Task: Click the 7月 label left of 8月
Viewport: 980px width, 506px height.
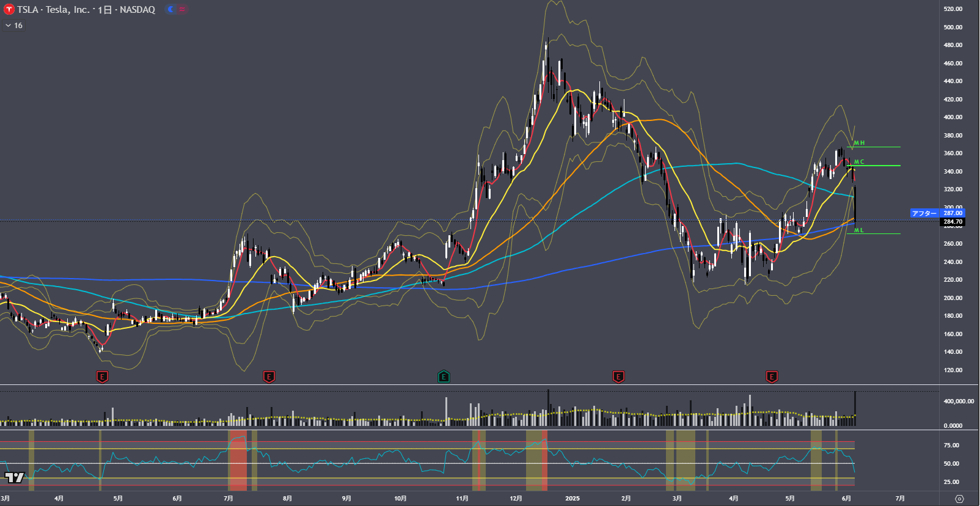Action: click(x=229, y=499)
